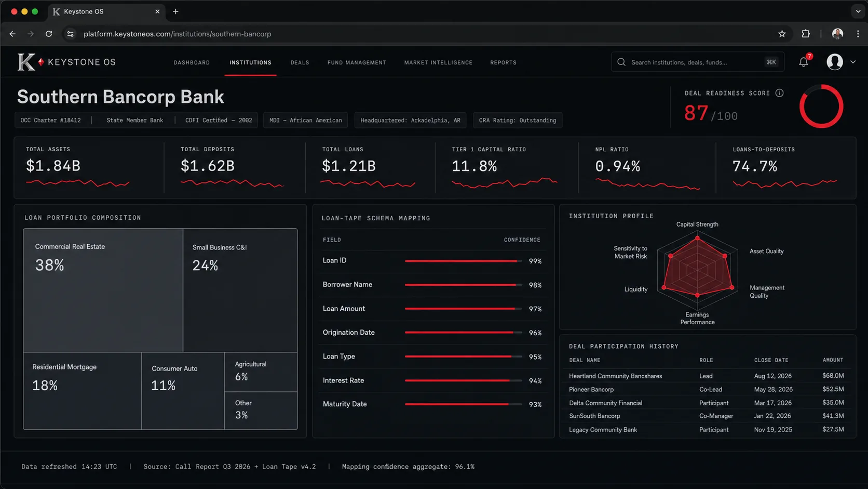Viewport: 868px width, 489px height.
Task: Navigate to Reports
Action: [503, 62]
